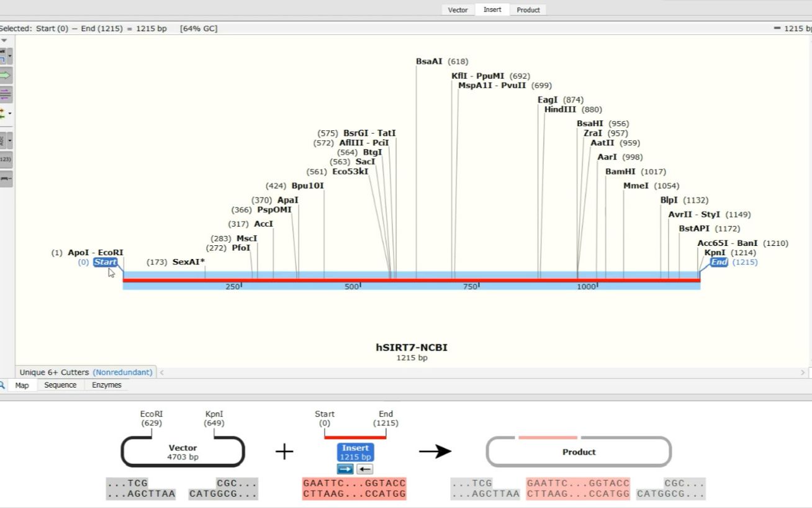812x508 pixels.
Task: Click the Vector 4703 bp diagram
Action: point(183,451)
